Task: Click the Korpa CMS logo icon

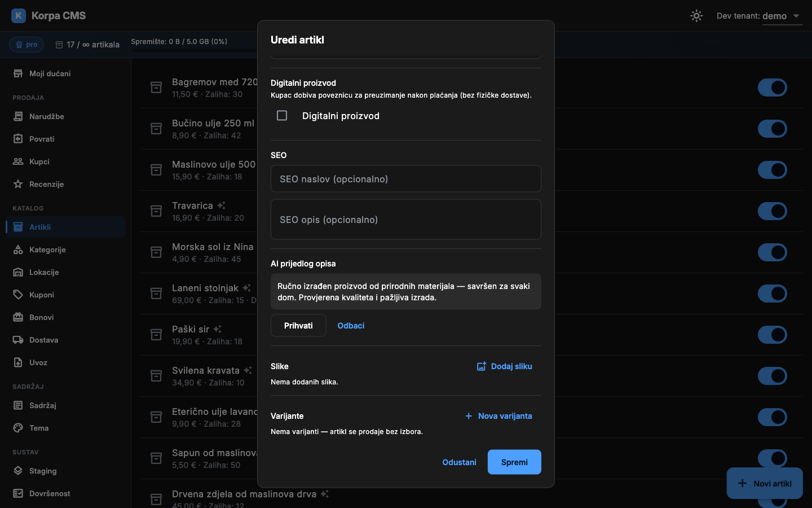Action: tap(19, 16)
